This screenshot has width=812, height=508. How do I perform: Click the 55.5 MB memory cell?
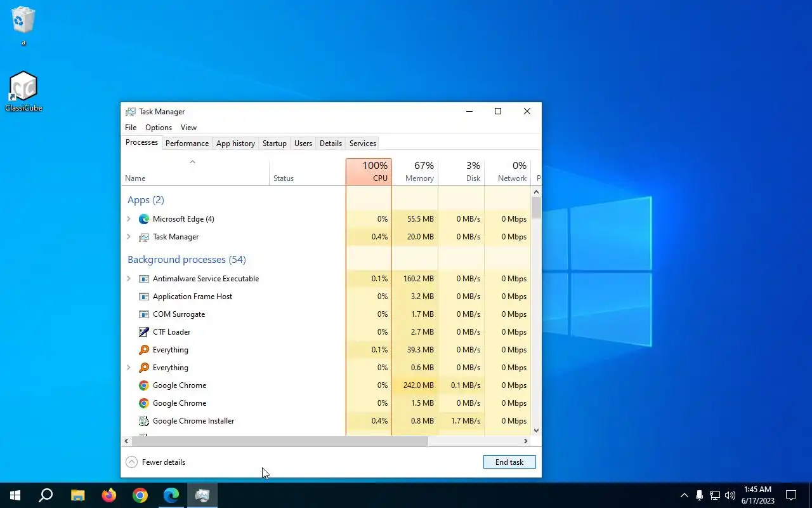pos(415,219)
